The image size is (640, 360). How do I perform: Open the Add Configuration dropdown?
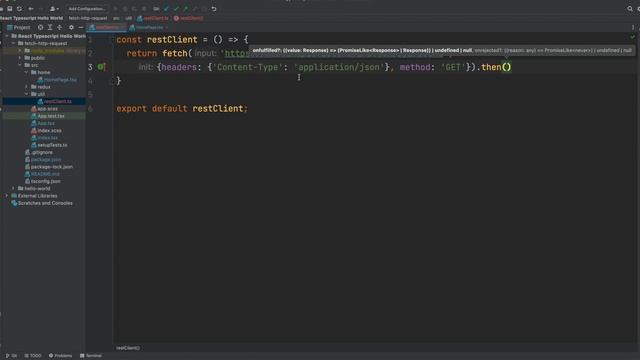pyautogui.click(x=87, y=9)
